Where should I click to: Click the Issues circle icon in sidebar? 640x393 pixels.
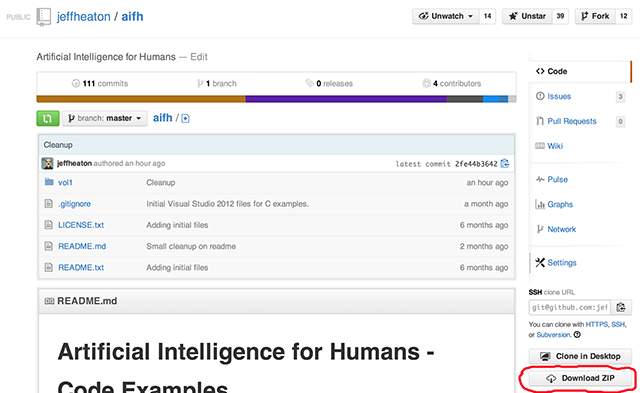[x=540, y=96]
